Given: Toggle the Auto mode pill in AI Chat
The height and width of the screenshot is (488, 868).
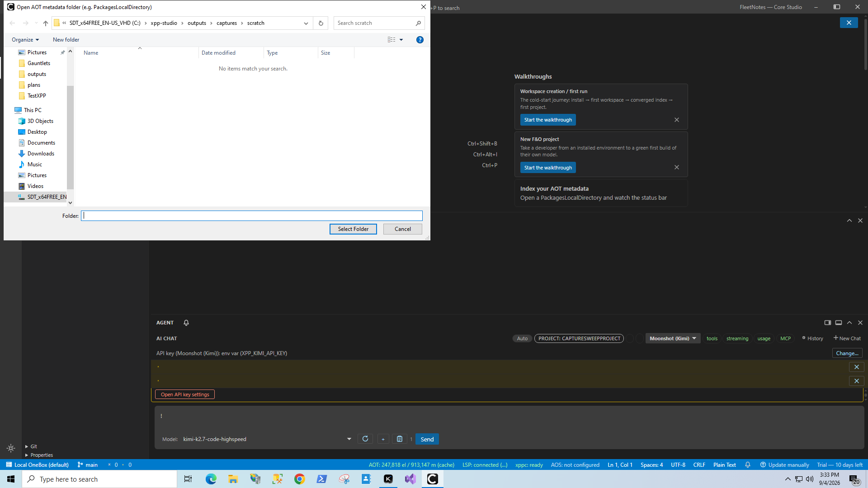Looking at the screenshot, I should pos(522,338).
